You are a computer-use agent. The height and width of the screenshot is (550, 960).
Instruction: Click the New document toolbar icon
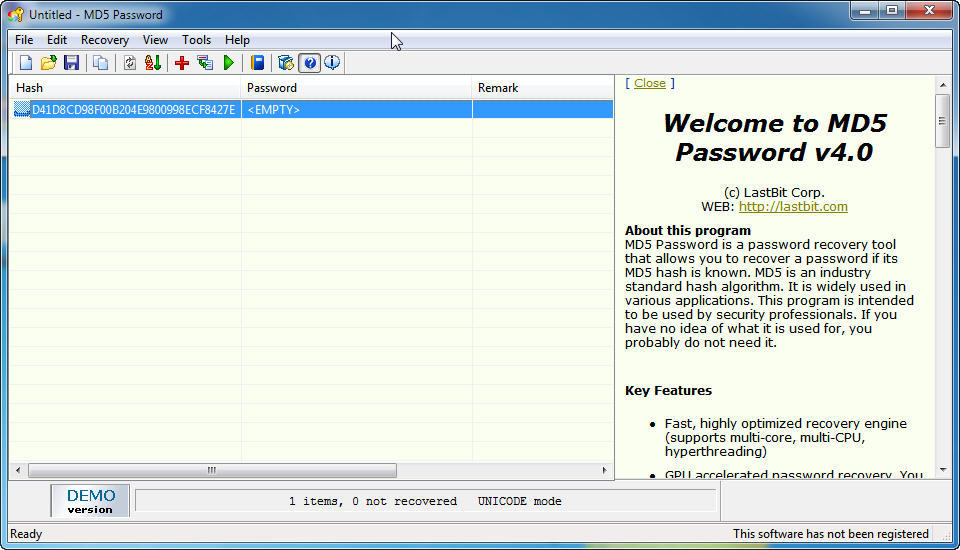click(26, 62)
